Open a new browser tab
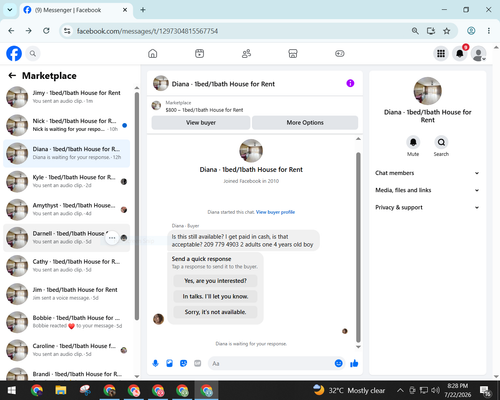This screenshot has width=500, height=400. pos(143,10)
